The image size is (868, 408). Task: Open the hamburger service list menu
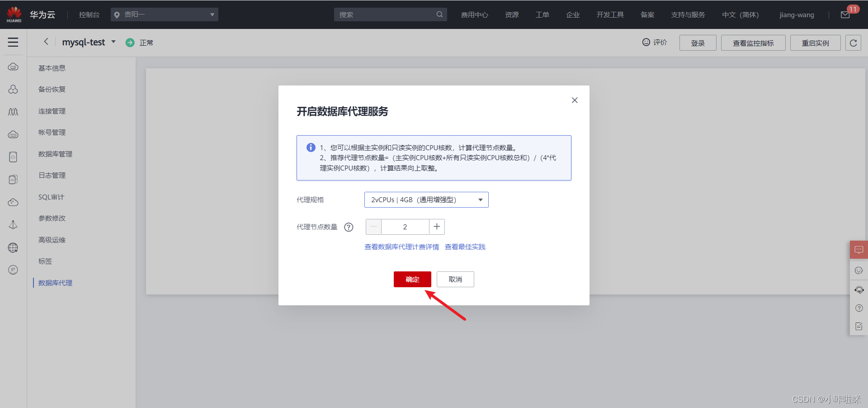13,42
